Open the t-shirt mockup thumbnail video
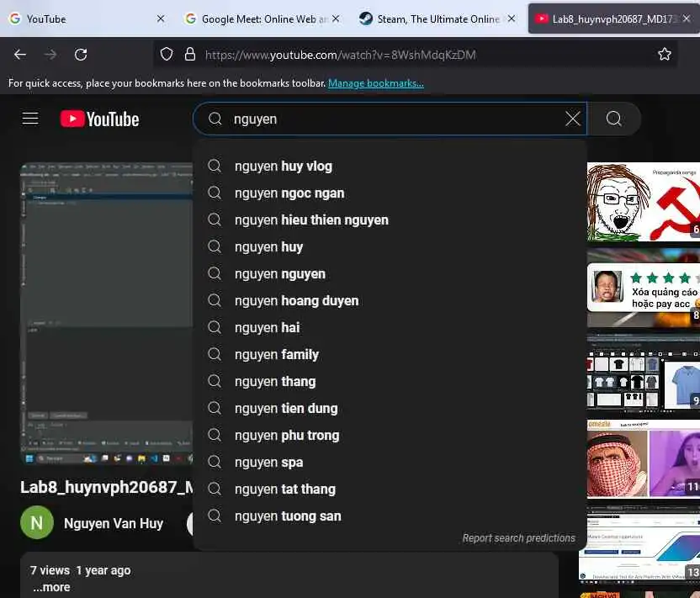 point(644,373)
